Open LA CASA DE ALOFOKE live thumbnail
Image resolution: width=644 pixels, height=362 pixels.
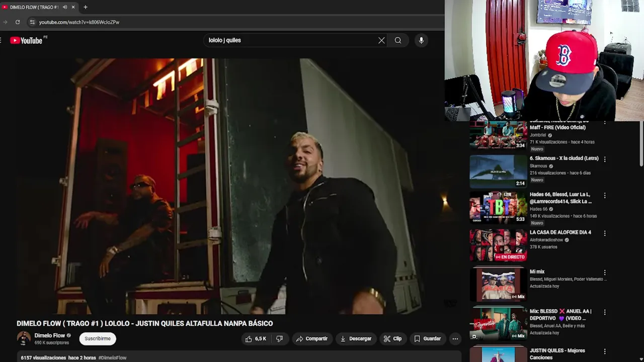pyautogui.click(x=498, y=245)
